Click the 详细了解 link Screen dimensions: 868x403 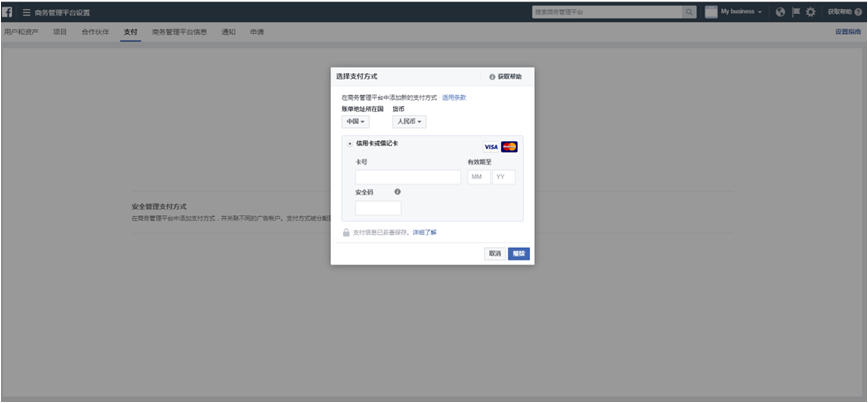tap(425, 232)
